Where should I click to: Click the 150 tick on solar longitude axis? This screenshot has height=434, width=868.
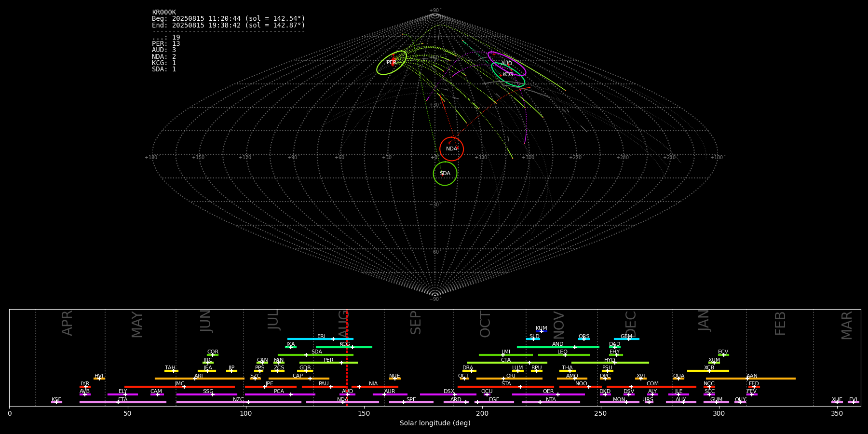pyautogui.click(x=364, y=413)
